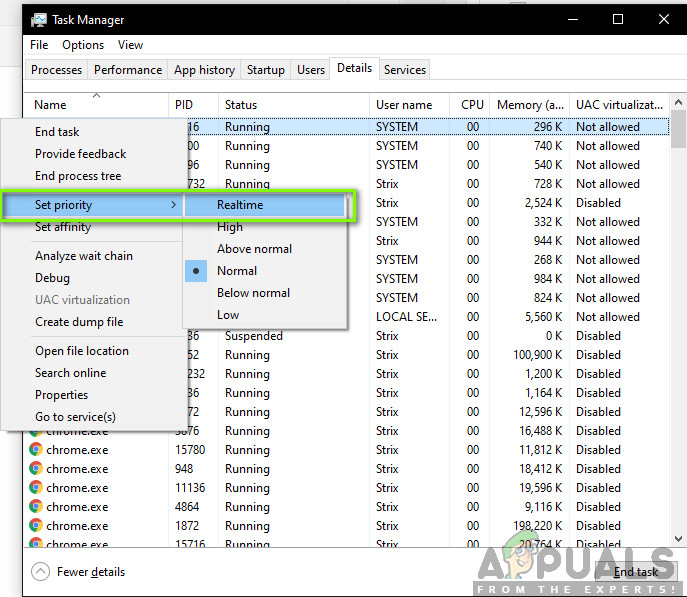Click Chrome icon in PID 15780 row
The height and width of the screenshot is (597, 687).
coord(36,450)
